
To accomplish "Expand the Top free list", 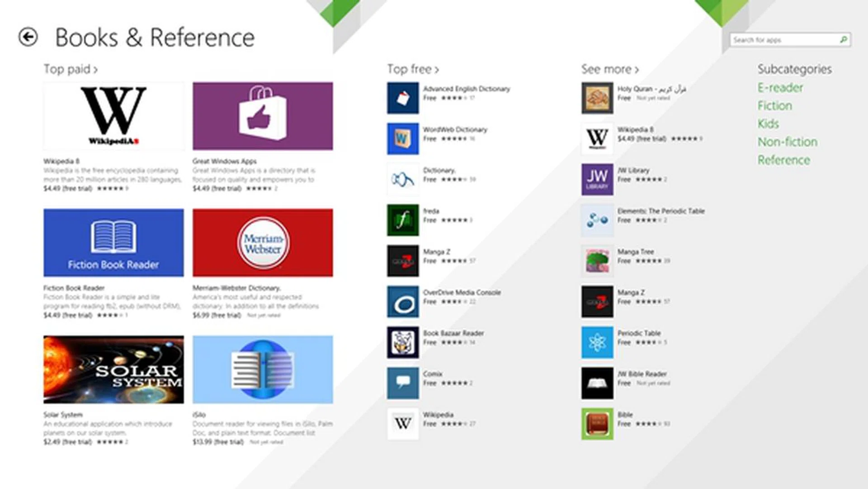I will point(413,69).
